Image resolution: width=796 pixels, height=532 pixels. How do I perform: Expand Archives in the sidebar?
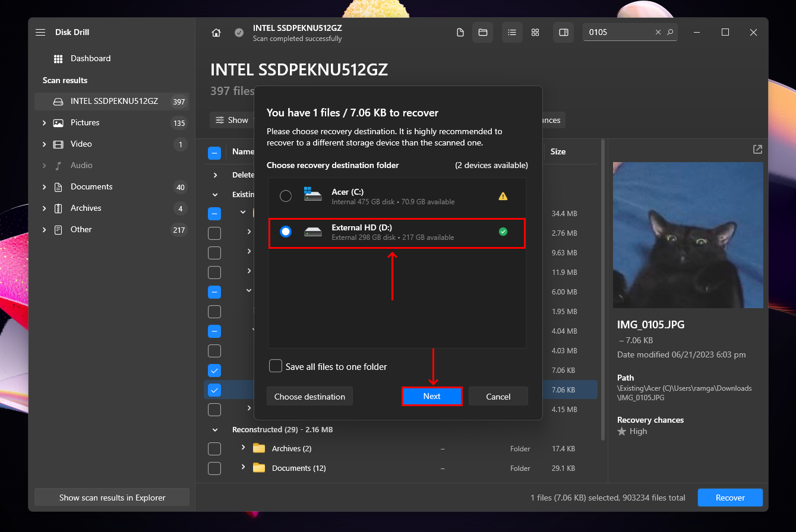point(44,208)
